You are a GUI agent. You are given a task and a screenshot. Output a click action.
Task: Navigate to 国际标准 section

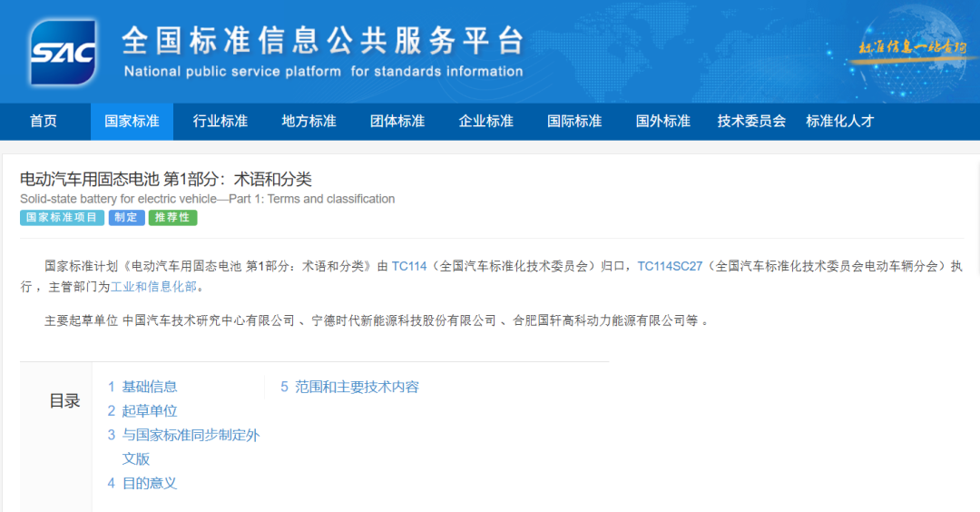tap(574, 121)
